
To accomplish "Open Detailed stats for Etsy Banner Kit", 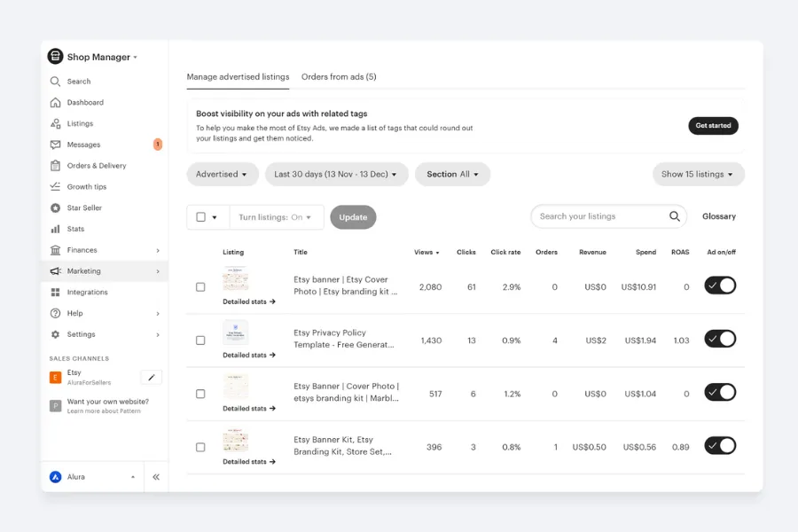I will point(249,462).
